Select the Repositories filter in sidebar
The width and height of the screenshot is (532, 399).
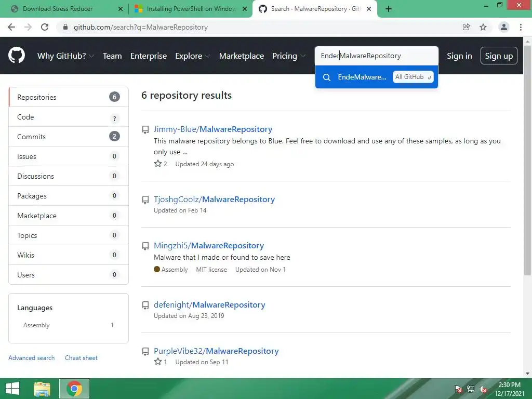(69, 97)
